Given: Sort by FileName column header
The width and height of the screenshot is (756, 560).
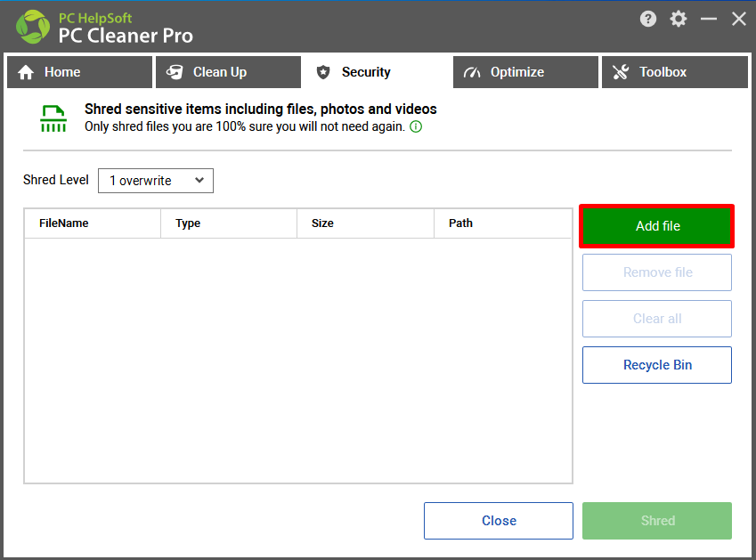Looking at the screenshot, I should (93, 223).
